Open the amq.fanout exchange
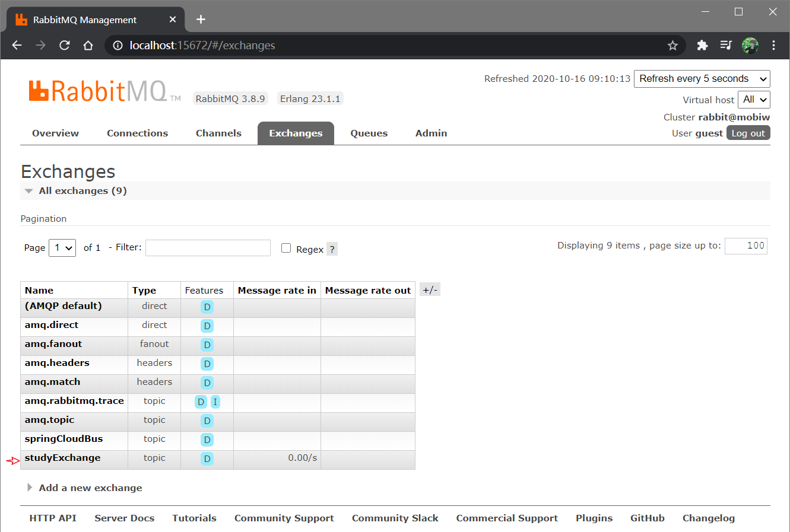Viewport: 790px width, 532px height. (53, 344)
